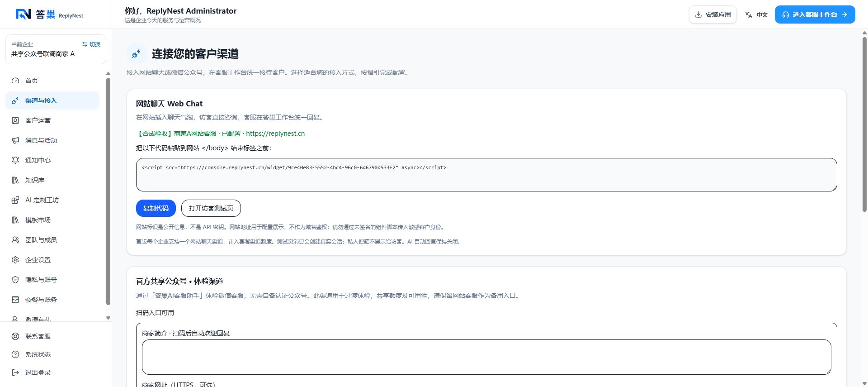Click the megaphone icon beside 消息与活动
The width and height of the screenshot is (868, 387).
coord(15,140)
